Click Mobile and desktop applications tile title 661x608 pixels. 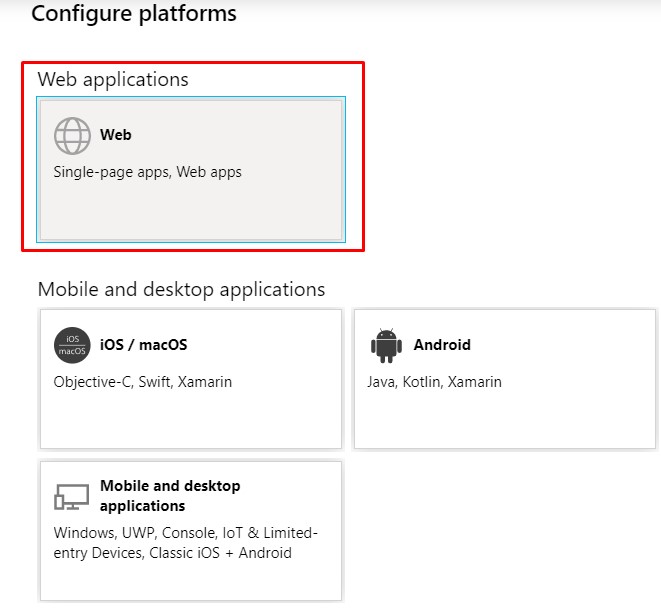tap(170, 495)
